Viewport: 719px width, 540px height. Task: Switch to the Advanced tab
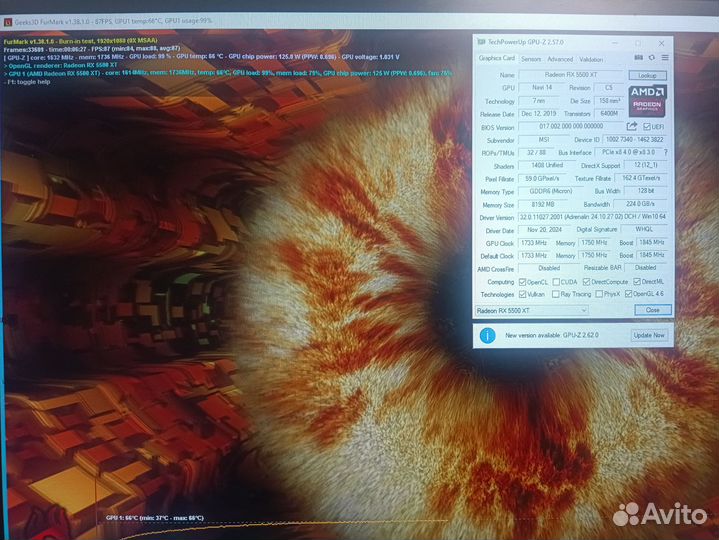(560, 59)
